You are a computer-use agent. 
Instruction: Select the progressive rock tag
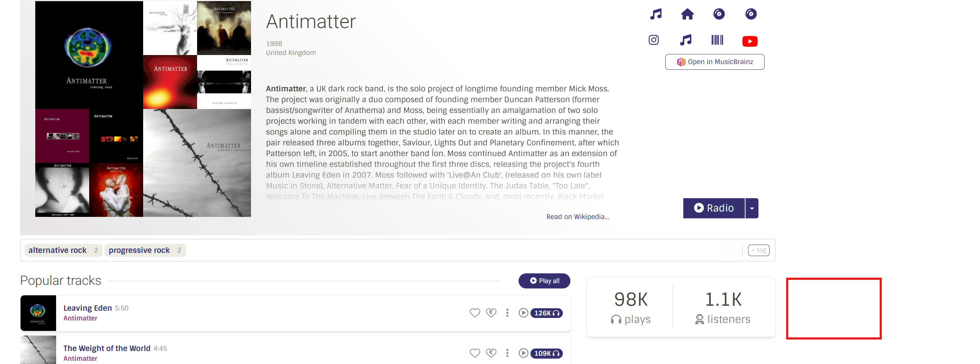[x=139, y=250]
